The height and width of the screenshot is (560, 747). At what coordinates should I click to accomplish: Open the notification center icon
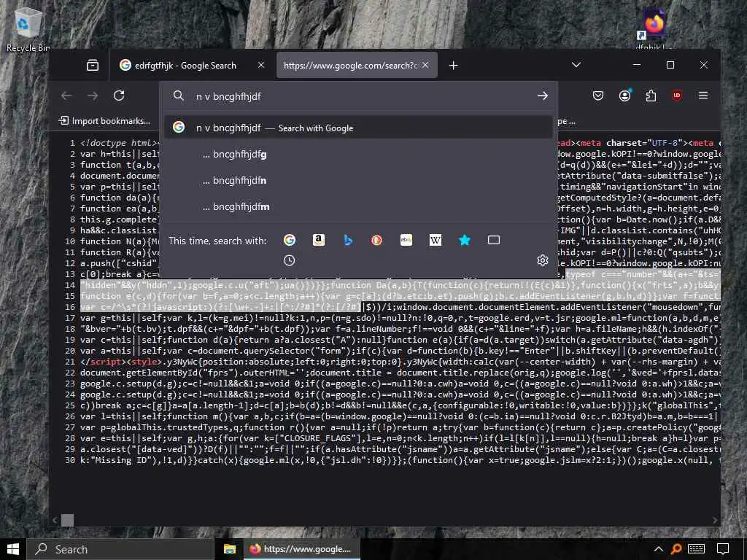point(723,549)
